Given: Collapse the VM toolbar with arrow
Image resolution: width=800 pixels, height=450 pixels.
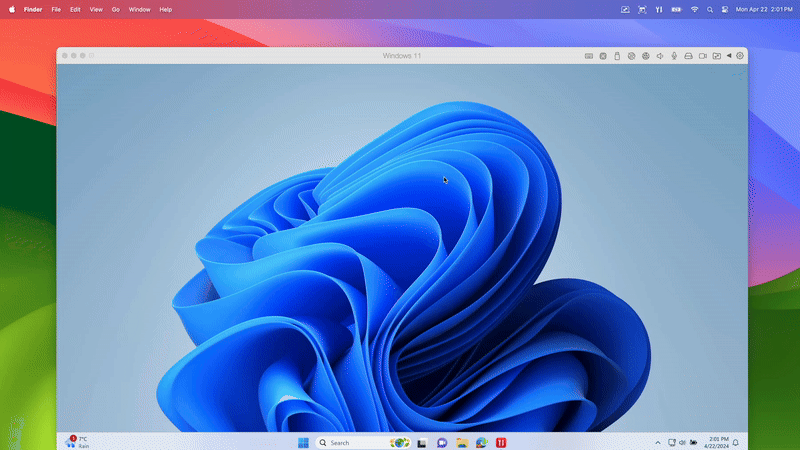Looking at the screenshot, I should pyautogui.click(x=729, y=56).
